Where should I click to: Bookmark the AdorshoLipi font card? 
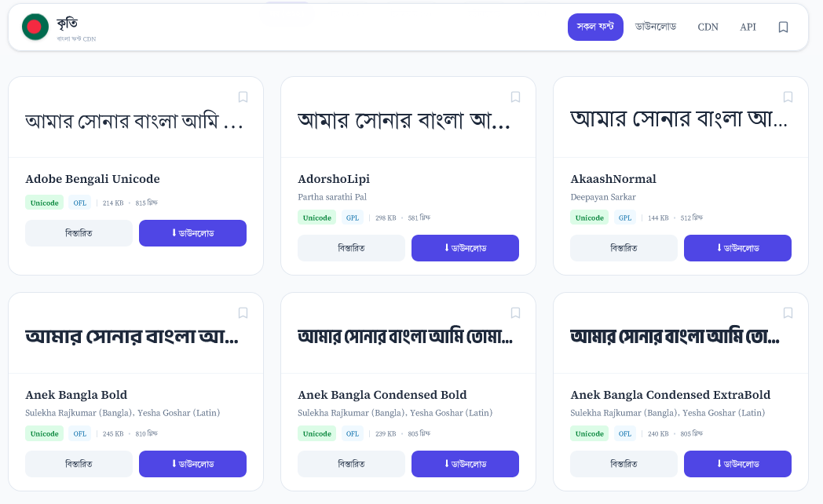coord(515,97)
